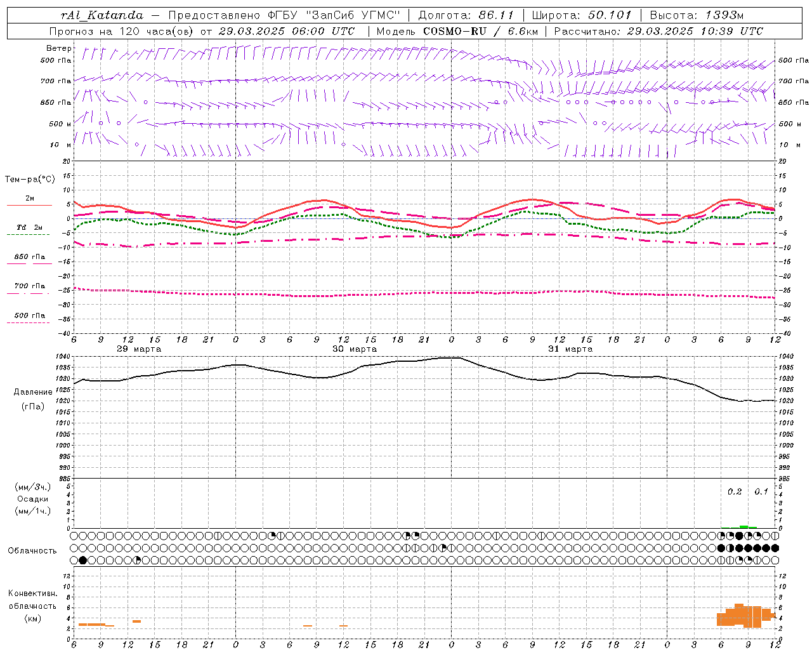This screenshot has height=650, width=812.
Task: Click the station name rAi_Katanda in the header
Action: [x=102, y=15]
